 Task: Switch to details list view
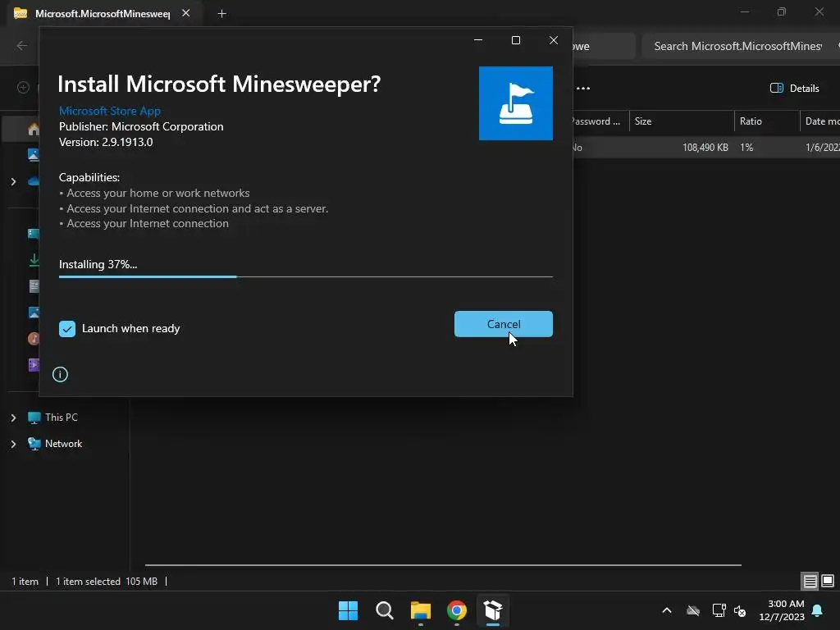[x=810, y=581]
